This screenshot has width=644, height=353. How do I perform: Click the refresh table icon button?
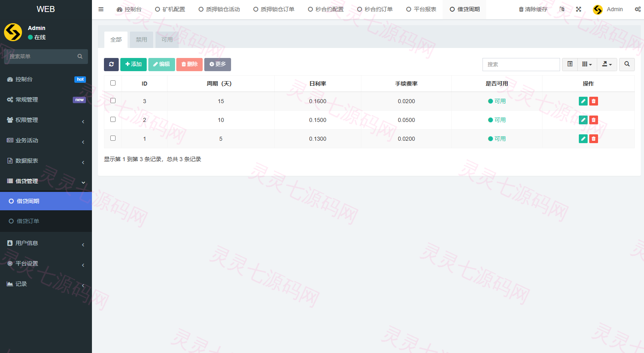[x=111, y=64]
